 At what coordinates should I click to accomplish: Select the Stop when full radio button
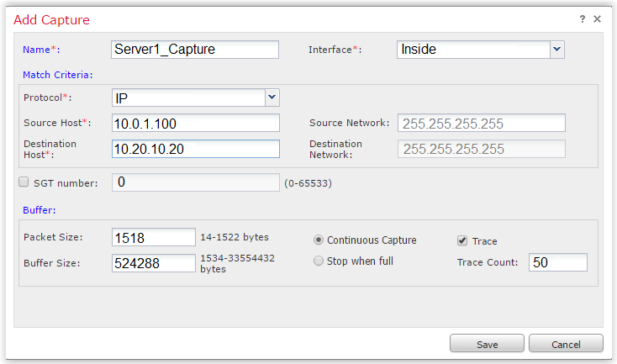[319, 261]
